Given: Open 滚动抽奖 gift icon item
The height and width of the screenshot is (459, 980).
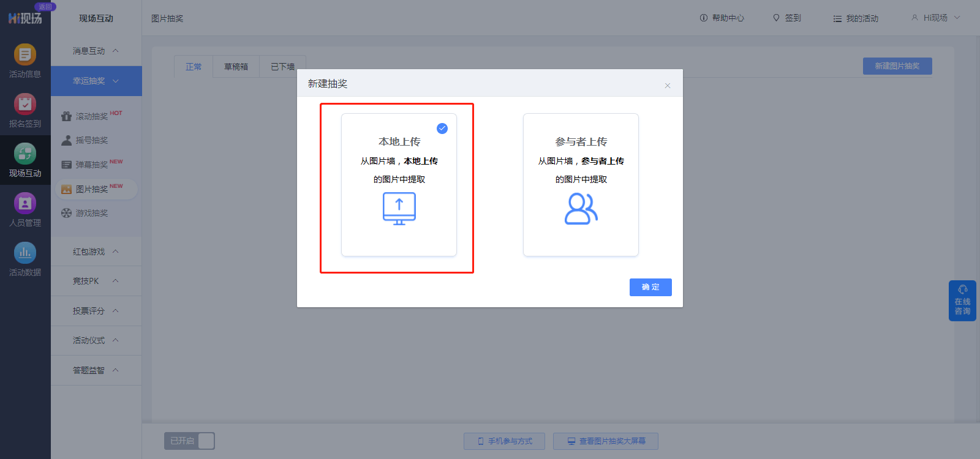Looking at the screenshot, I should coord(67,116).
